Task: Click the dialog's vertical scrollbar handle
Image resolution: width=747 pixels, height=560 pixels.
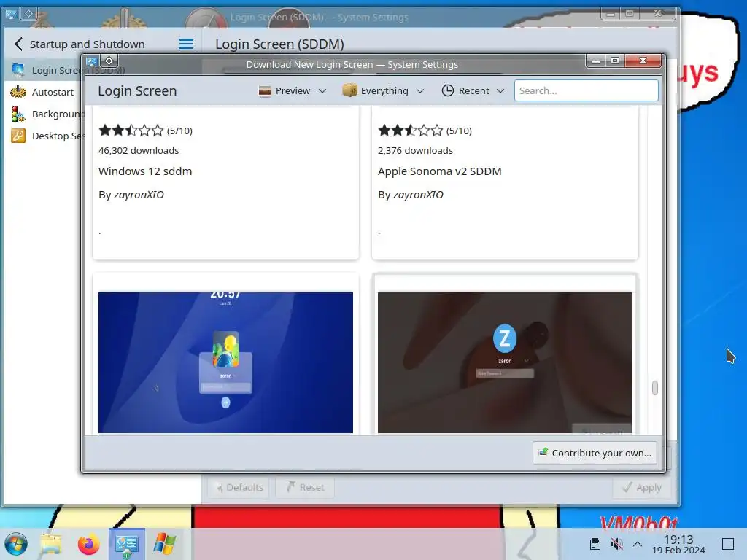Action: point(655,388)
